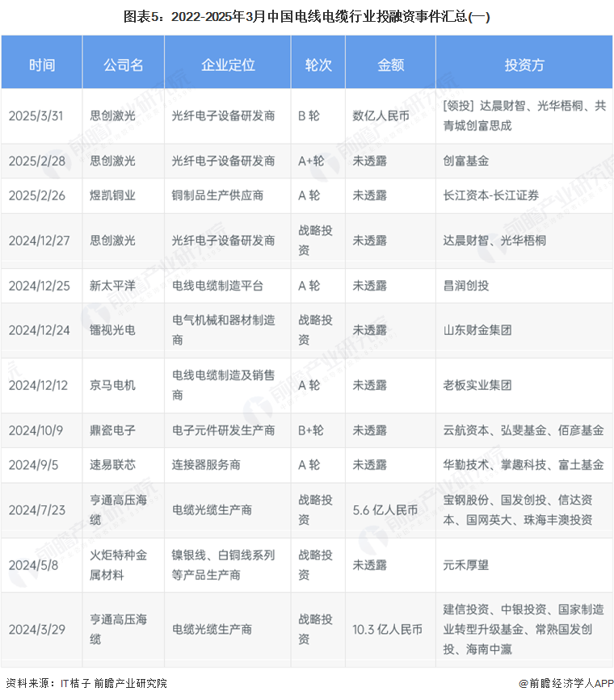Click 亨通高压海缆 in the 2024/7/23 row
The height and width of the screenshot is (700, 614).
pos(119,510)
